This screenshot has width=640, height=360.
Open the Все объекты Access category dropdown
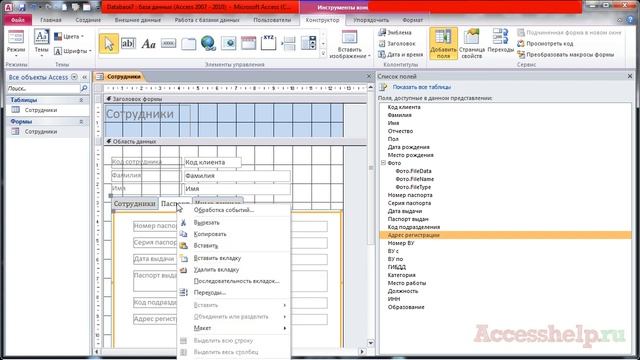[74, 77]
